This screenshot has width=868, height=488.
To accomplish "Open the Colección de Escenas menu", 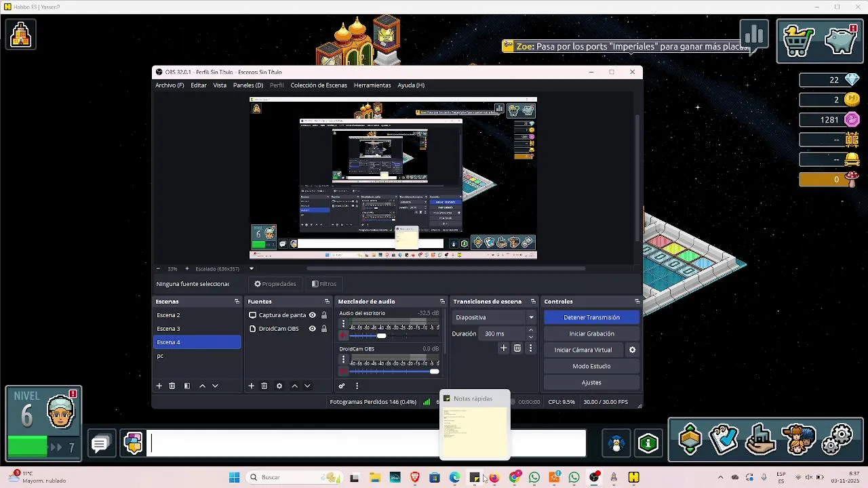I will (319, 85).
